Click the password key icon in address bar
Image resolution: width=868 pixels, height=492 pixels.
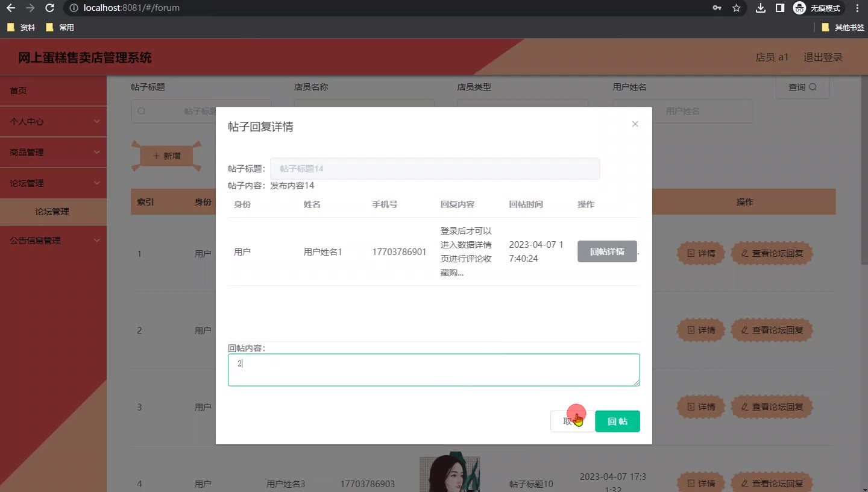[717, 8]
